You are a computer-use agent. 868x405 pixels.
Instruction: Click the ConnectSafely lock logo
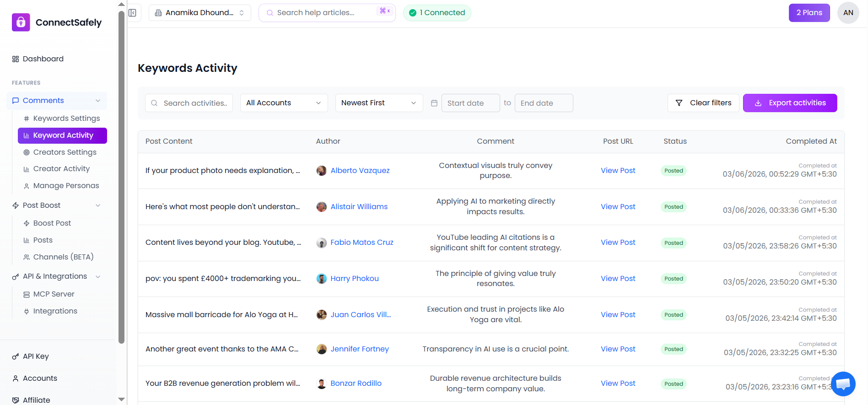click(21, 22)
